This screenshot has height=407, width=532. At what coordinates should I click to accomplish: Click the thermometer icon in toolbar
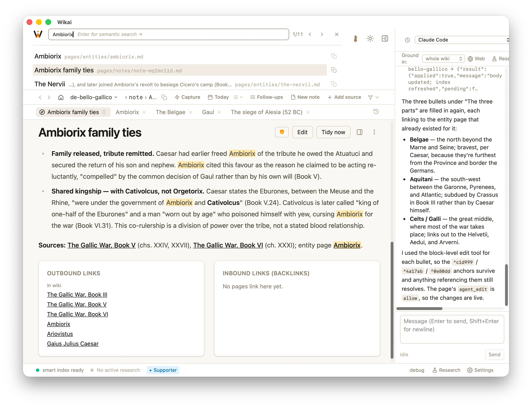pos(355,38)
